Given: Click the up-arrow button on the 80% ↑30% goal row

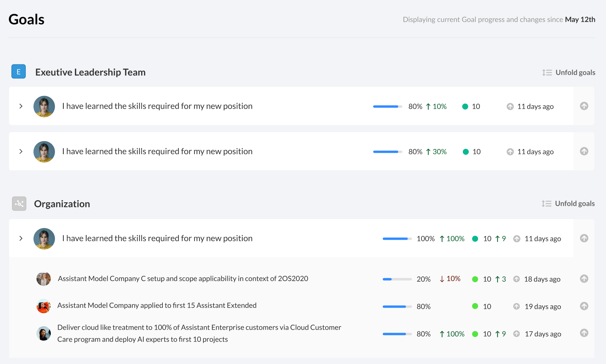Looking at the screenshot, I should point(584,151).
